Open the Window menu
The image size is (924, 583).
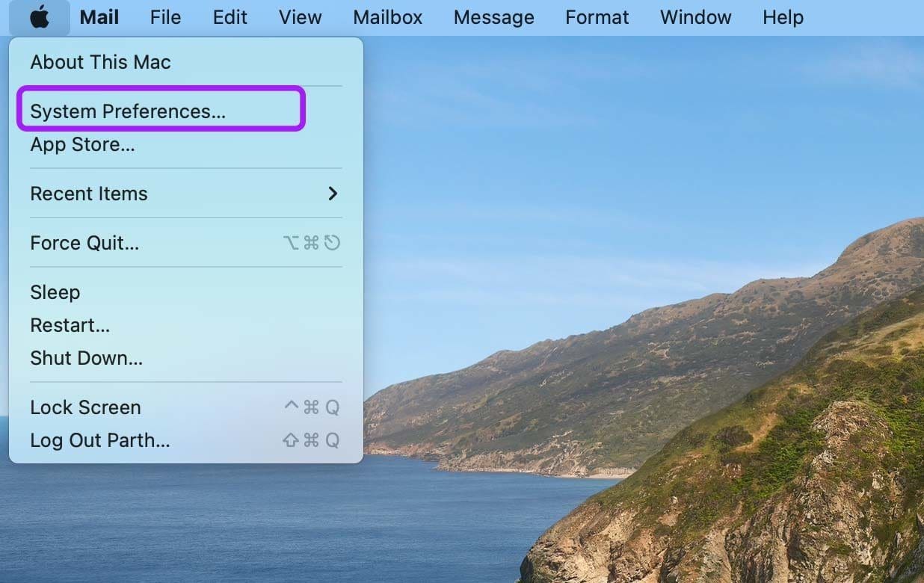tap(696, 17)
